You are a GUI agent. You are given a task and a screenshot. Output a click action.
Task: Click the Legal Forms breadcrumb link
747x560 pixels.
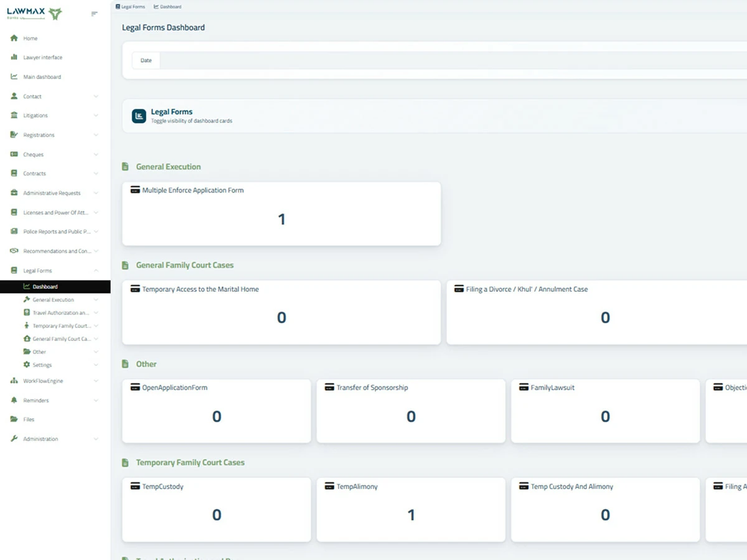pos(130,7)
